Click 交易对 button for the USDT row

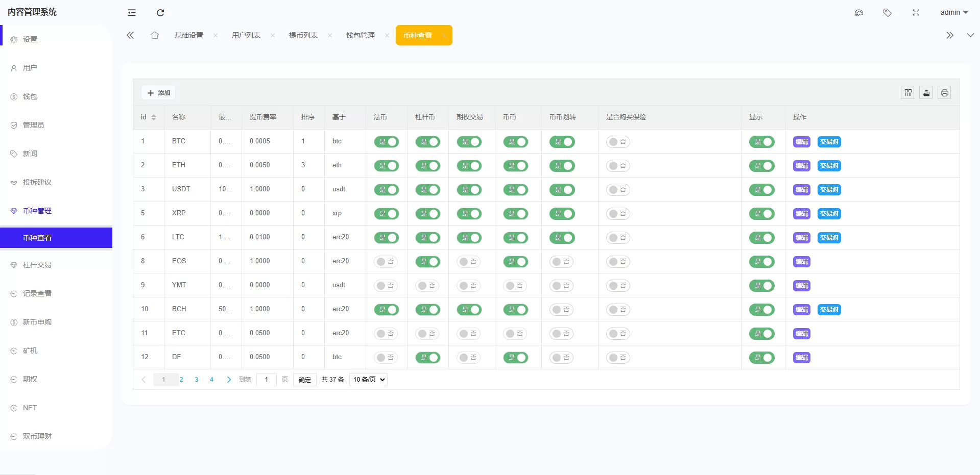pyautogui.click(x=829, y=190)
